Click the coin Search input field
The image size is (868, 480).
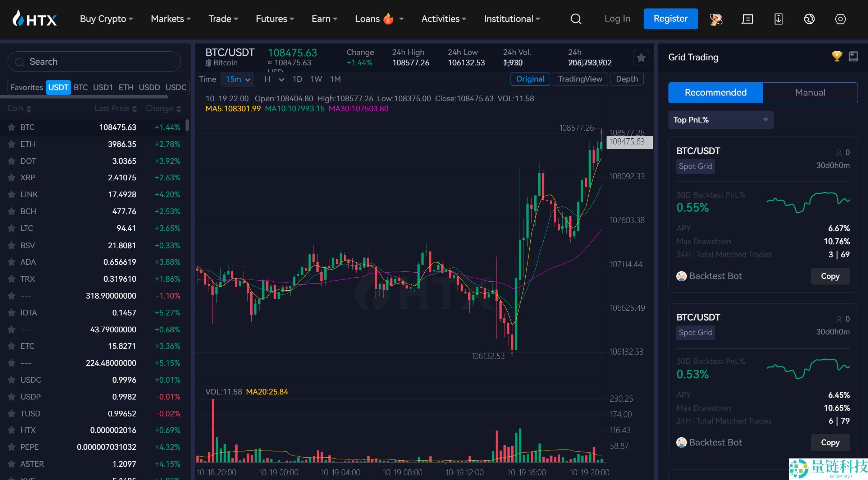94,61
